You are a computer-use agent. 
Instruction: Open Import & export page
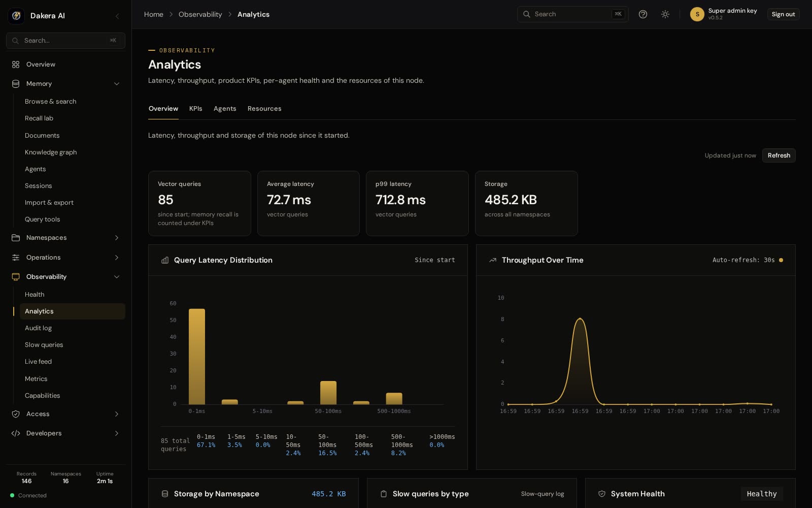[x=73, y=203]
